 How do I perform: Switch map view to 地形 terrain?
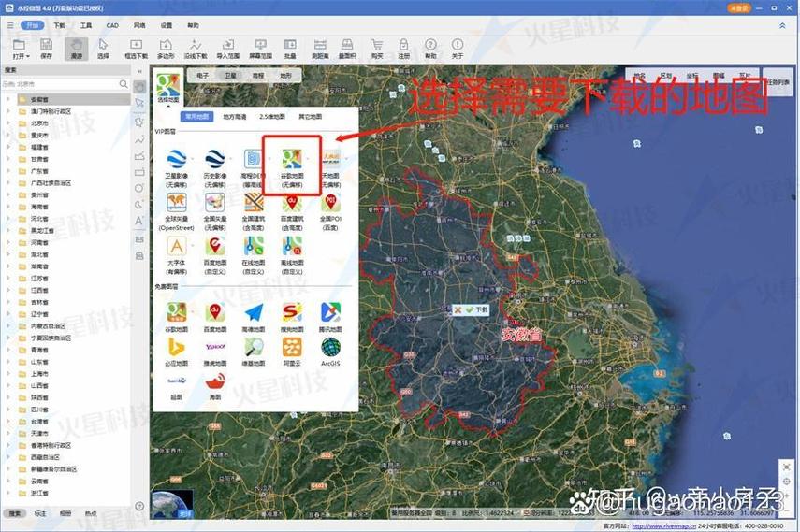click(x=285, y=76)
